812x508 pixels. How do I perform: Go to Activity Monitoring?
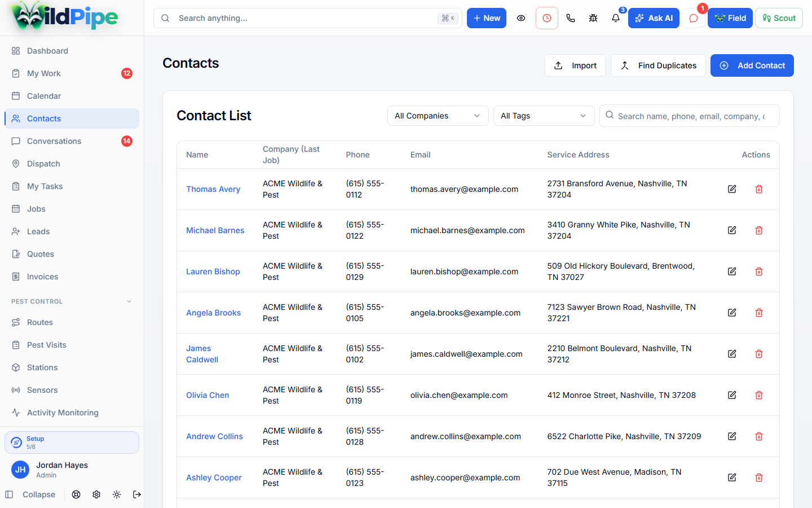[72, 413]
